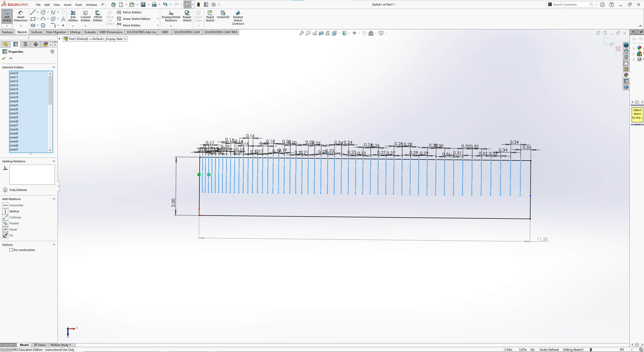The image size is (644, 352).
Task: Click the Save toolbar icon
Action: (143, 5)
